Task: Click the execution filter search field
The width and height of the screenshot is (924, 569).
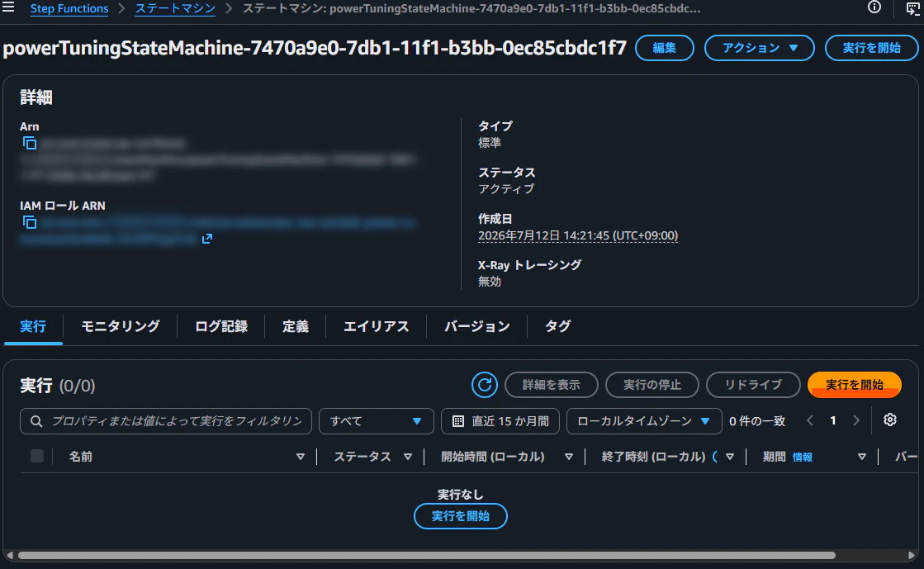Action: click(166, 421)
